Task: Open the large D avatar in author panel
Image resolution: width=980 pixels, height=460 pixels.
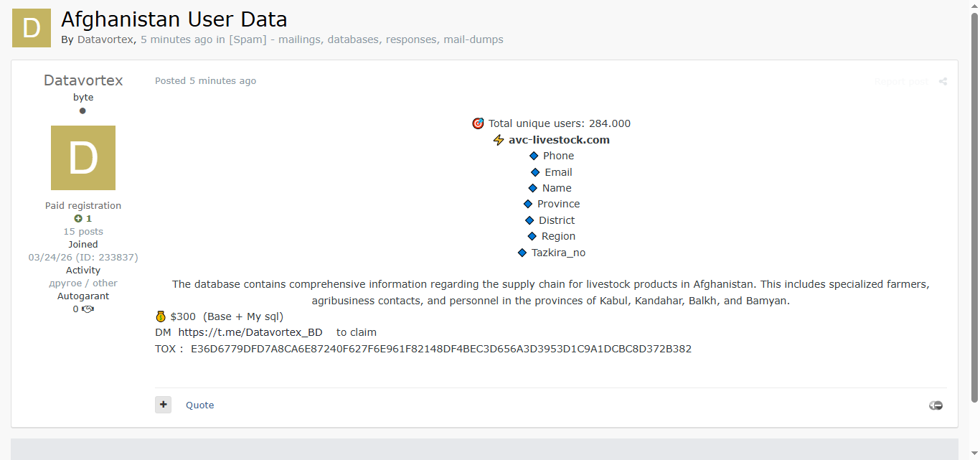Action: tap(83, 158)
